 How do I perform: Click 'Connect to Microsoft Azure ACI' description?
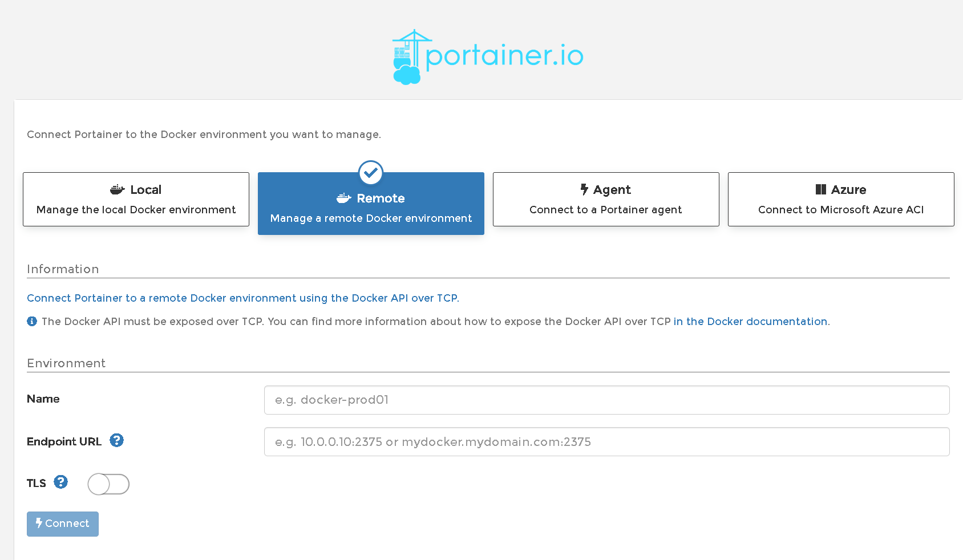[841, 210]
